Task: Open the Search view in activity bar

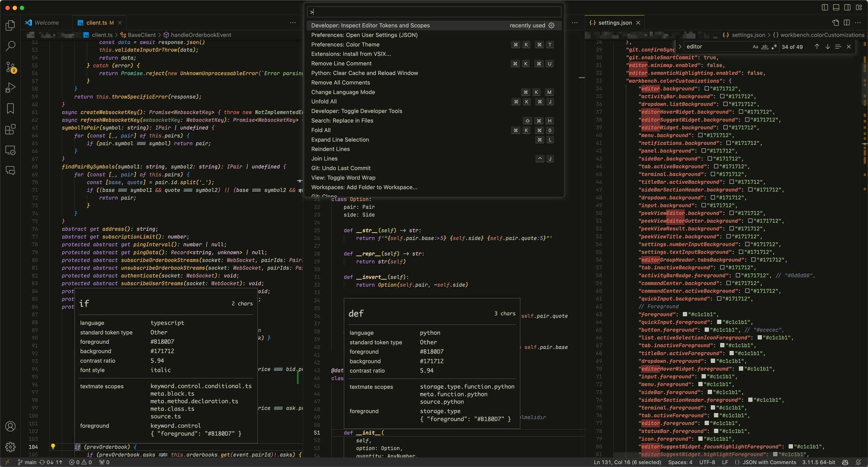Action: (10, 46)
